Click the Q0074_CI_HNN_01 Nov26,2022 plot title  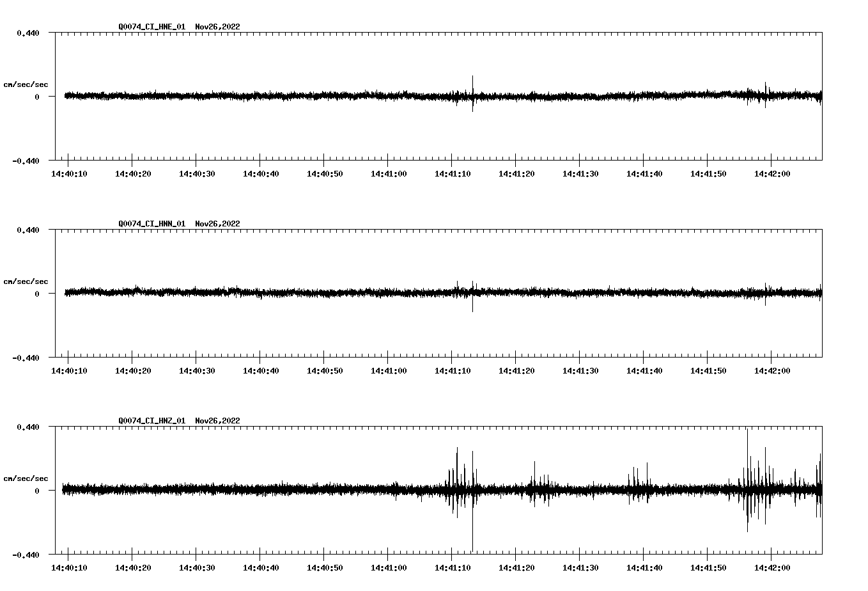tap(179, 224)
